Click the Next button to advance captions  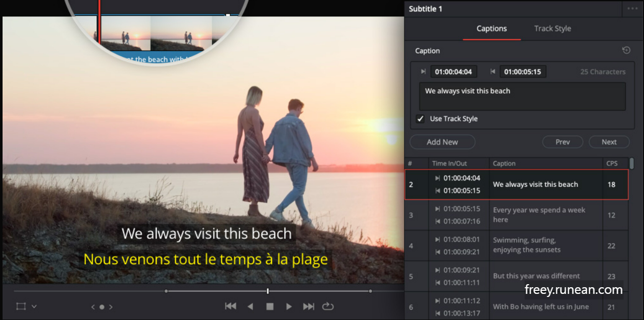pos(609,142)
